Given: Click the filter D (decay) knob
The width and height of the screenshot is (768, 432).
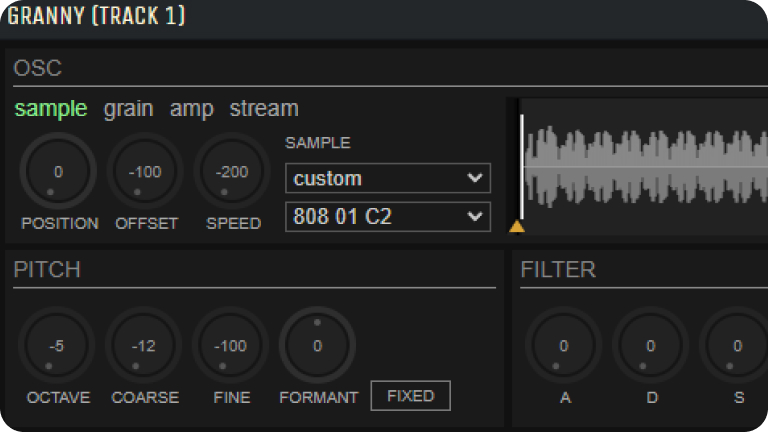Looking at the screenshot, I should coord(651,346).
